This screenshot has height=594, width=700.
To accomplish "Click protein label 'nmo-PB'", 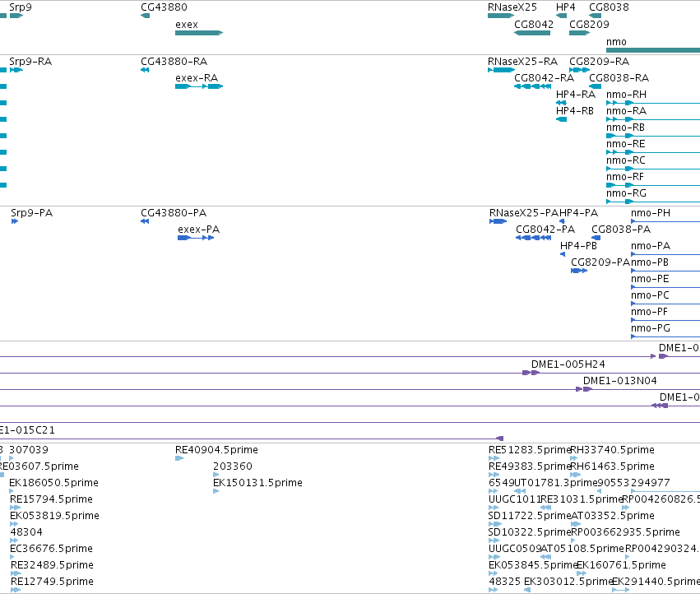I will click(x=650, y=262).
